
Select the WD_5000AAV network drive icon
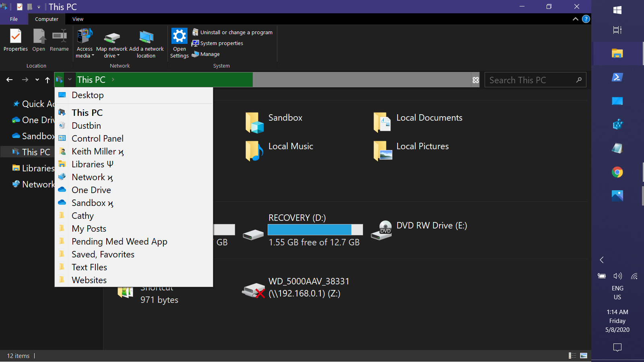[x=254, y=290]
